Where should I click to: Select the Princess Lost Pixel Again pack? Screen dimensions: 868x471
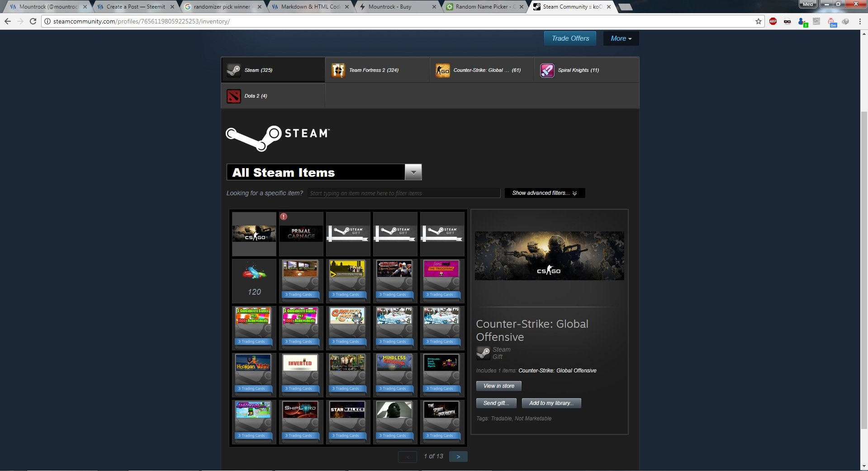pyautogui.click(x=442, y=375)
